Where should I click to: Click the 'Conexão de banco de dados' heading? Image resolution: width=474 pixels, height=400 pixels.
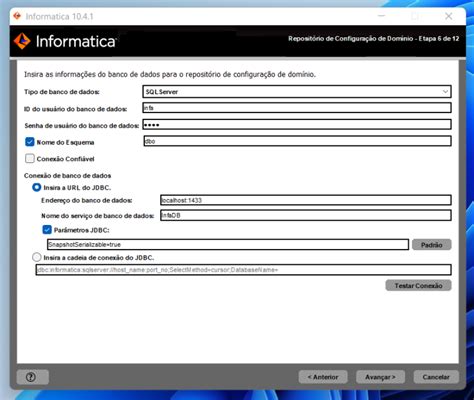click(67, 175)
